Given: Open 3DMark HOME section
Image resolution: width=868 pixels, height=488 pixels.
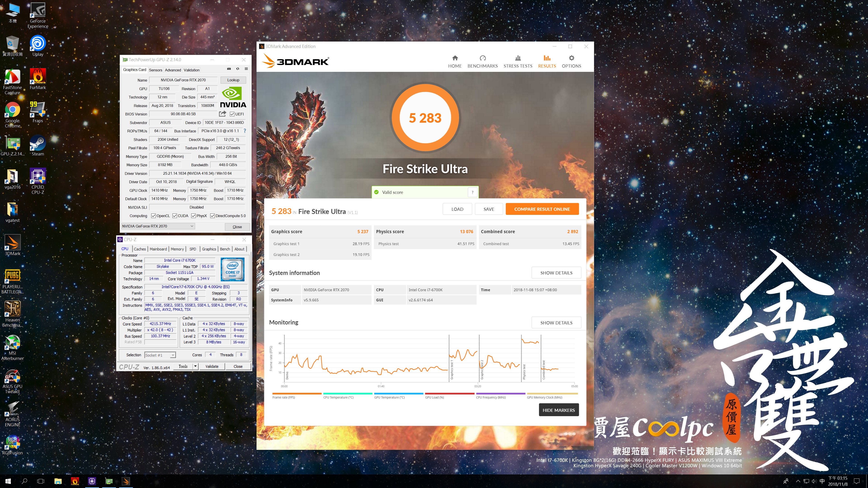Looking at the screenshot, I should tap(455, 62).
